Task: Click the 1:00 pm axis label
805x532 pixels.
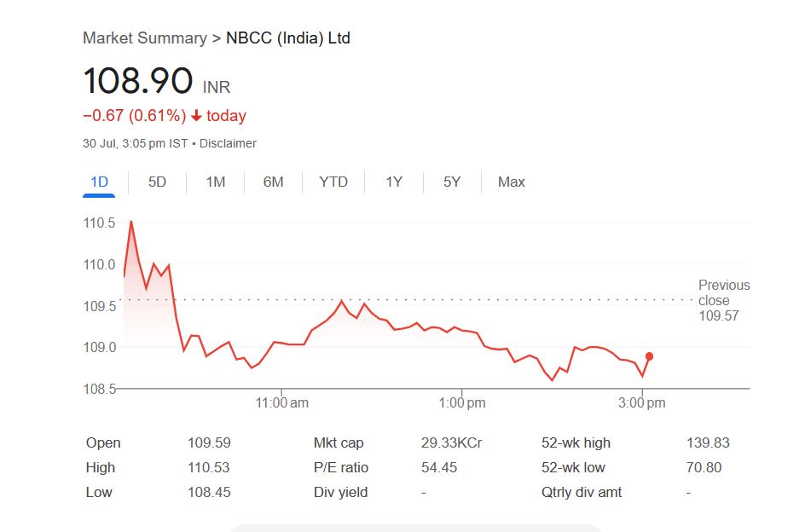Action: tap(463, 402)
